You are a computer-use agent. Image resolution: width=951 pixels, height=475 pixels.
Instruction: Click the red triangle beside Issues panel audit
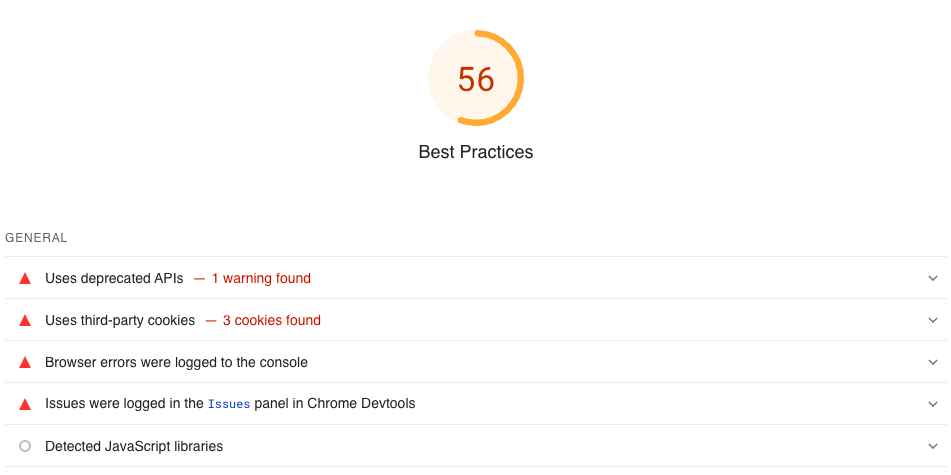tap(25, 404)
